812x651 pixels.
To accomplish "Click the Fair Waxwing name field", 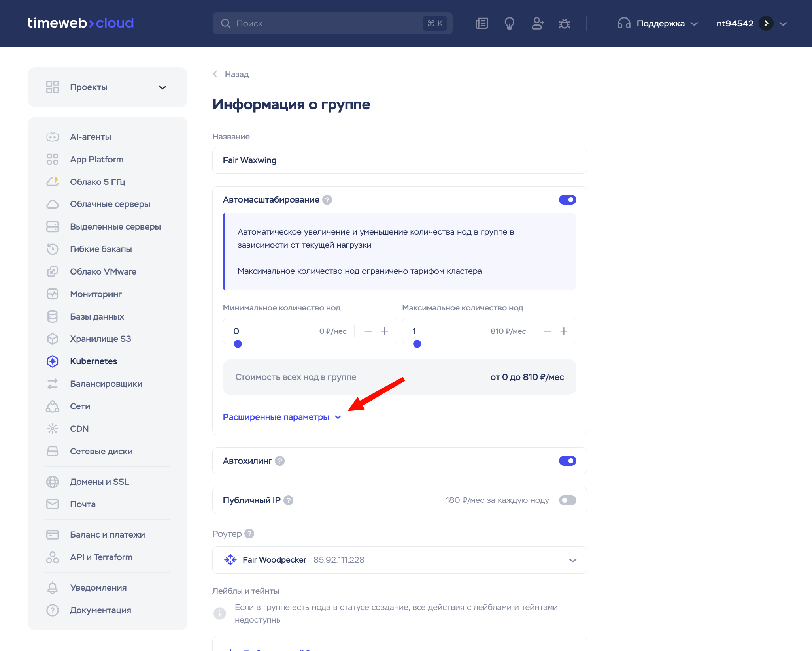I will point(399,160).
